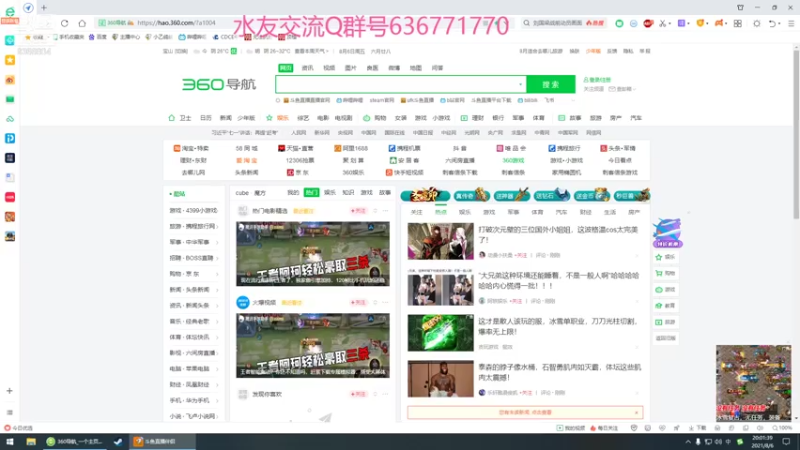Click the taskbar notification center icon
800x450 pixels.
[x=786, y=442]
